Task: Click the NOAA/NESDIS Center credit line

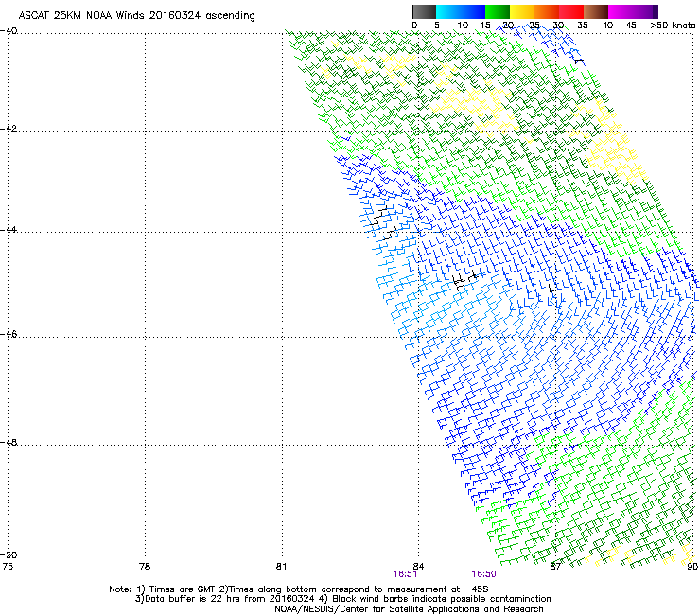Action: (409, 609)
